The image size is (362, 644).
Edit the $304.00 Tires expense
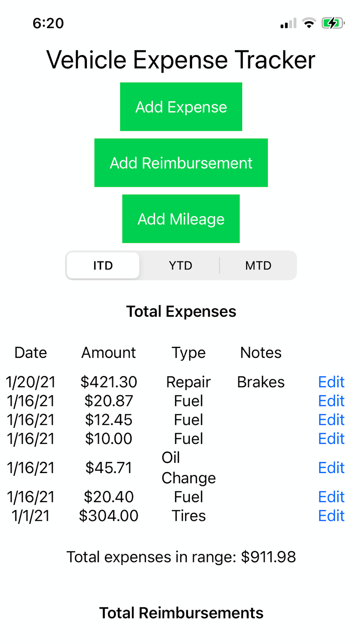click(x=331, y=515)
